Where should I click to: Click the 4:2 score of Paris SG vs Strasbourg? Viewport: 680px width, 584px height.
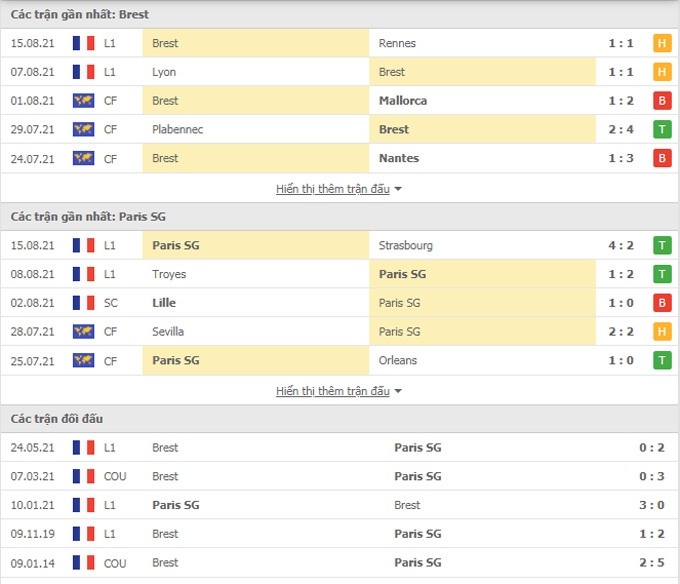(x=621, y=245)
